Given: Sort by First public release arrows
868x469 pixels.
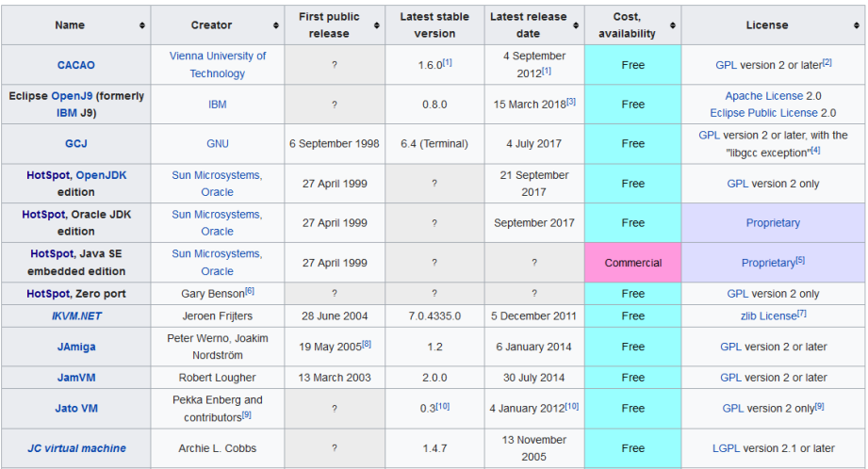Looking at the screenshot, I should click(x=376, y=25).
